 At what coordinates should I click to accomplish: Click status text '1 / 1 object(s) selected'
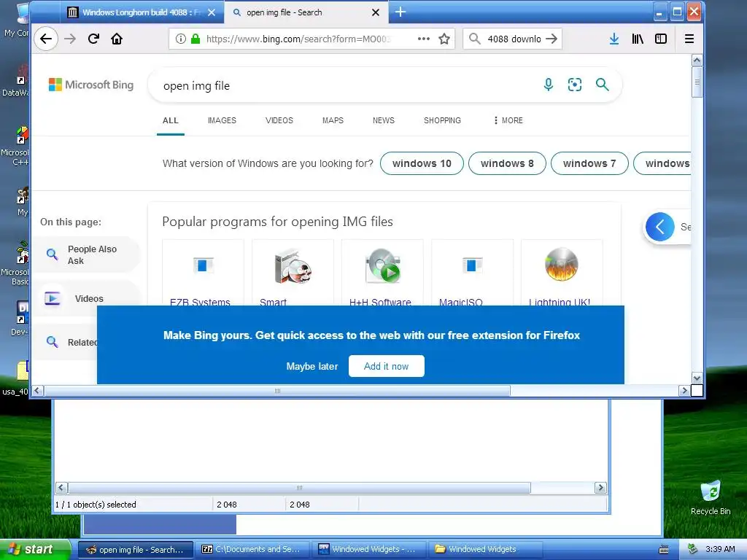point(96,505)
